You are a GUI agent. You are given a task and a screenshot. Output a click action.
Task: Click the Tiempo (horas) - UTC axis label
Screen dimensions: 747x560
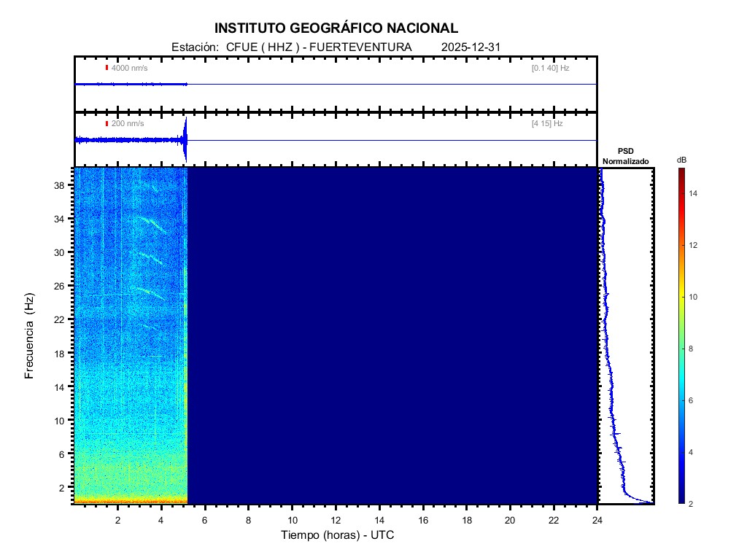point(338,535)
